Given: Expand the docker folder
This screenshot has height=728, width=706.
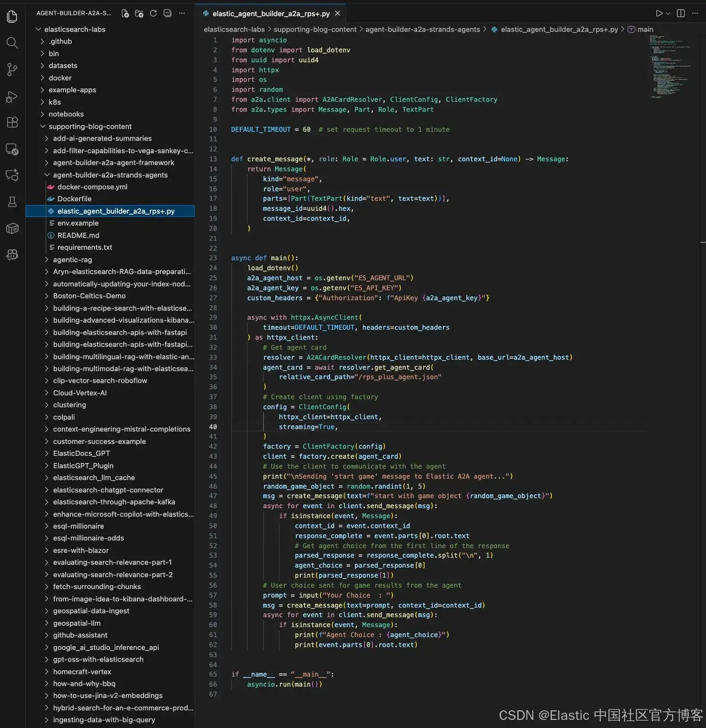Looking at the screenshot, I should 60,78.
